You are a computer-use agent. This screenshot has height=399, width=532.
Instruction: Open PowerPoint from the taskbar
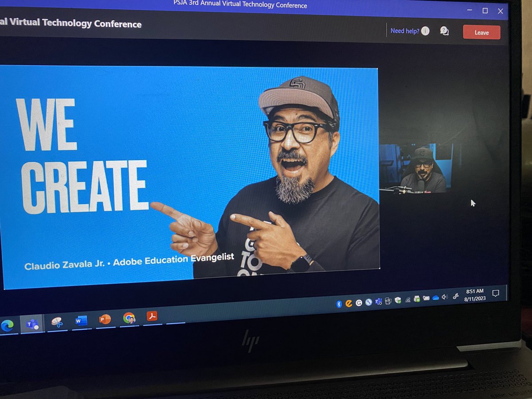coord(105,319)
